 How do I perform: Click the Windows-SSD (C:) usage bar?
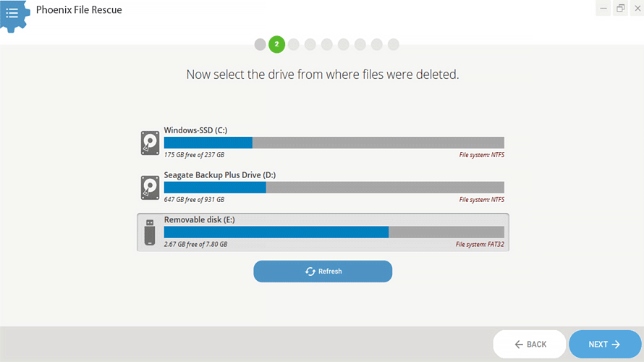coord(334,143)
